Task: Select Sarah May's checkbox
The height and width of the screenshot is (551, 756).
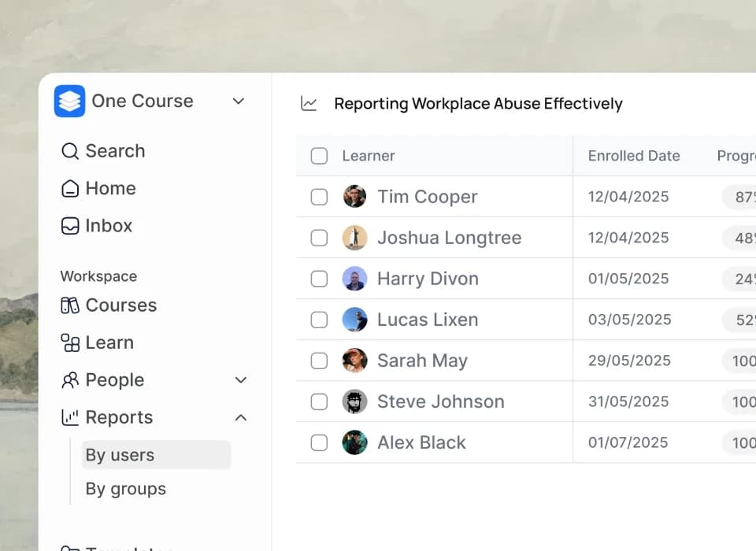Action: 319,361
